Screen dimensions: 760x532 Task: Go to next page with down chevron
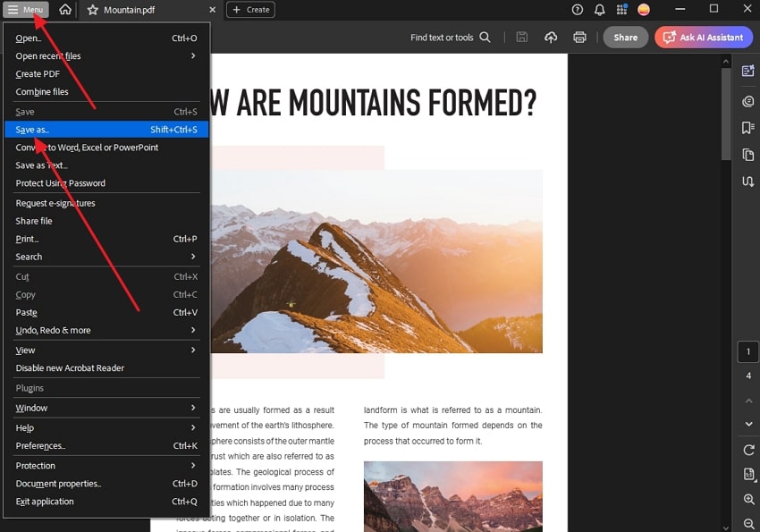point(748,424)
